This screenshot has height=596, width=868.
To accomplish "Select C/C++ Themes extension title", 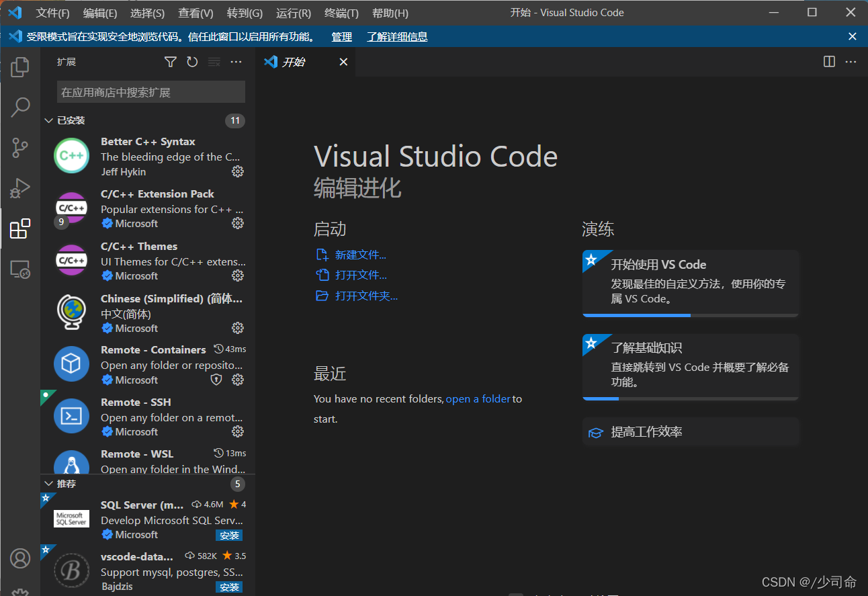I will [139, 246].
